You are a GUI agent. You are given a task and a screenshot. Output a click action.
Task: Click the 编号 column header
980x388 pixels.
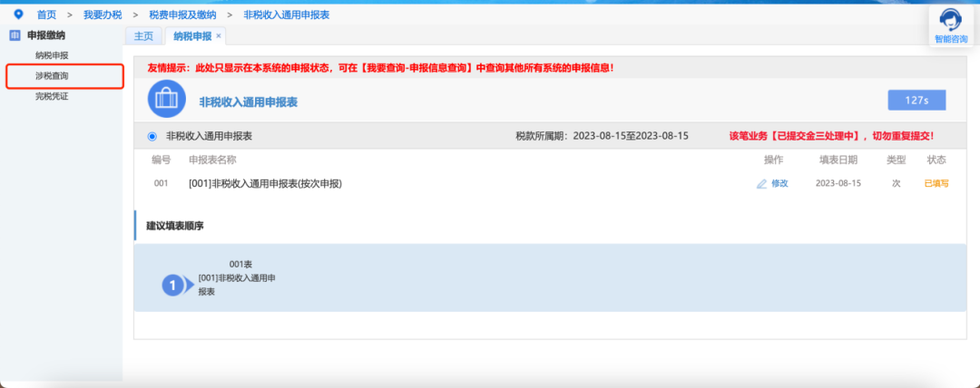162,160
